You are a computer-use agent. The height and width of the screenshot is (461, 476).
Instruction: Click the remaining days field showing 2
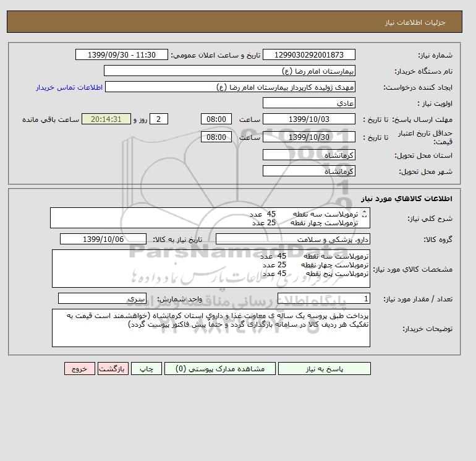pyautogui.click(x=158, y=119)
